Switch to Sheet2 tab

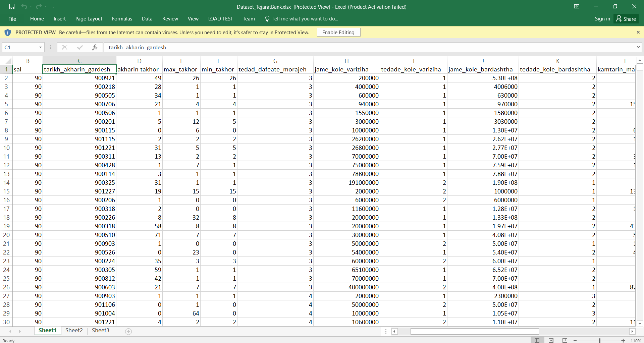pyautogui.click(x=74, y=330)
